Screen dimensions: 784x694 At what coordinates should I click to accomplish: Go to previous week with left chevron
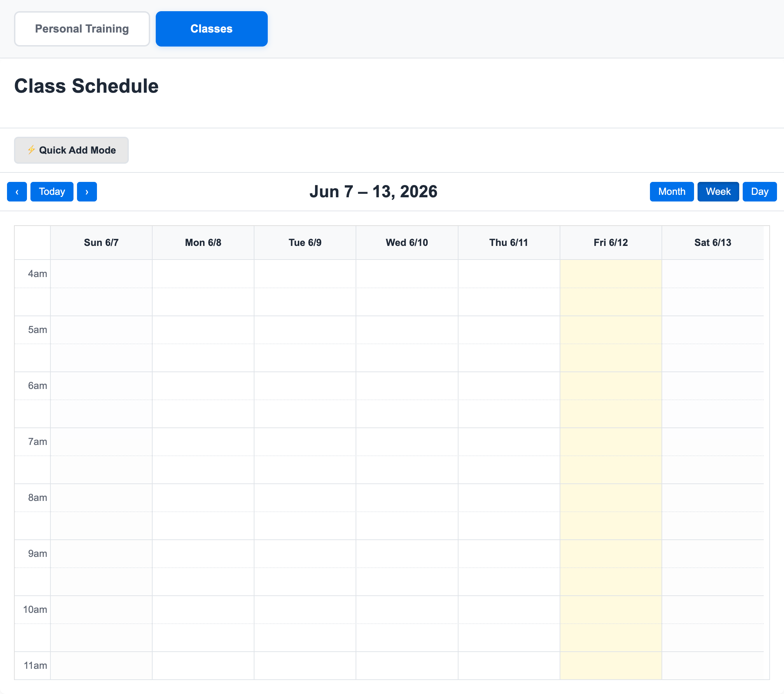17,191
